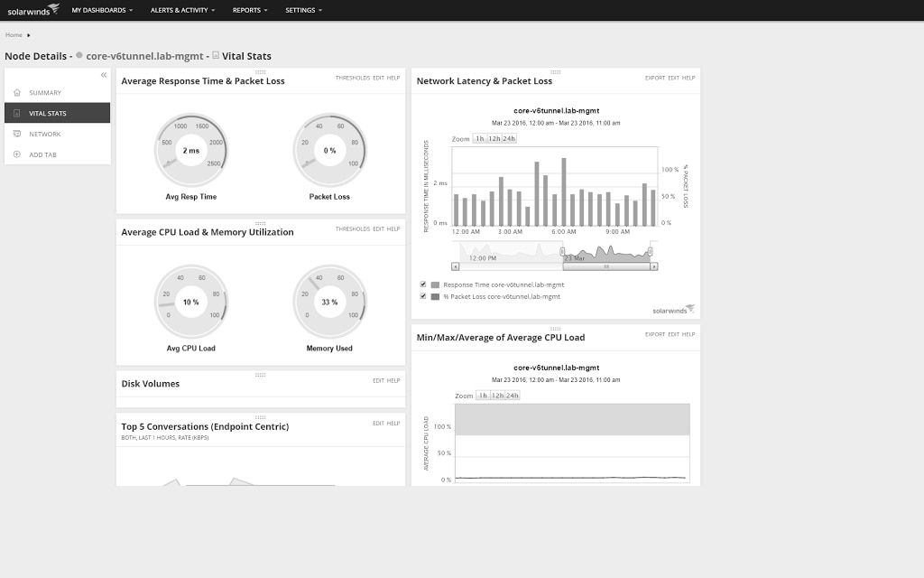Disable the % Packet Loss series checkbox
The height and width of the screenshot is (578, 924).
(422, 295)
